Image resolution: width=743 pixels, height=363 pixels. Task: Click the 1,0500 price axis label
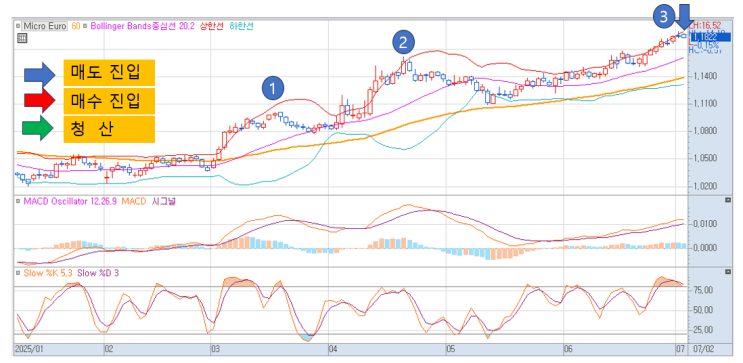point(704,158)
